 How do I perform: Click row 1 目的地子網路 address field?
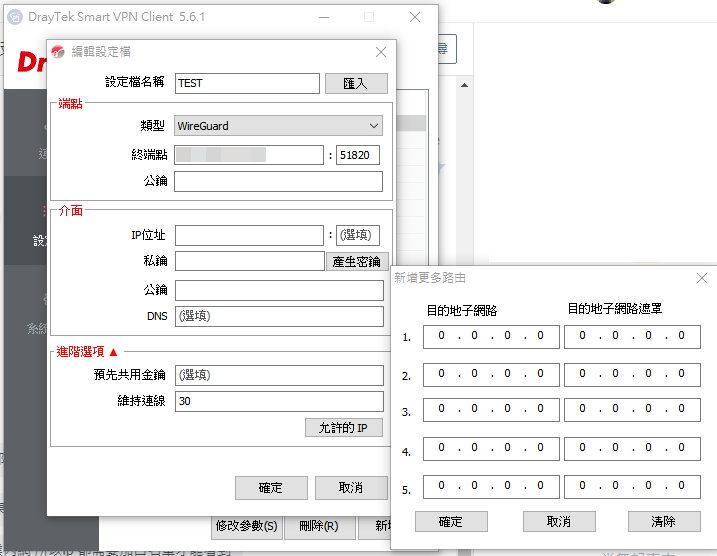pos(490,337)
